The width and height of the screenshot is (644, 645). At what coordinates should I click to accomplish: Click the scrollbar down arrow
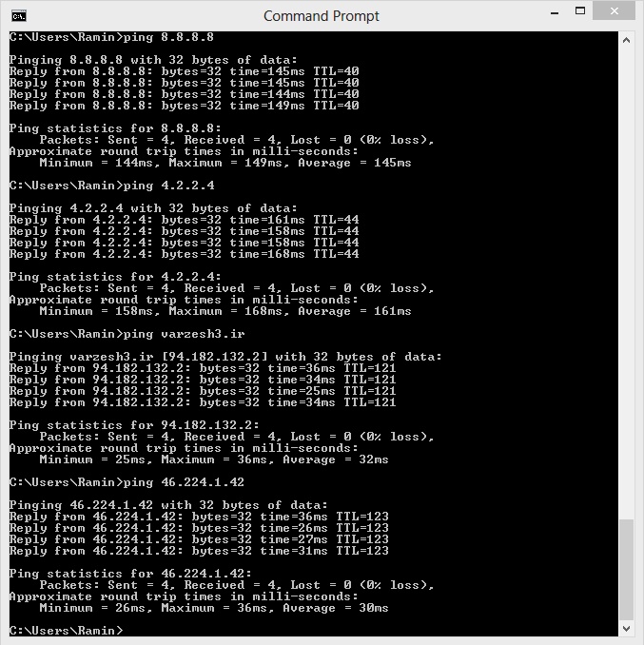coord(626,629)
